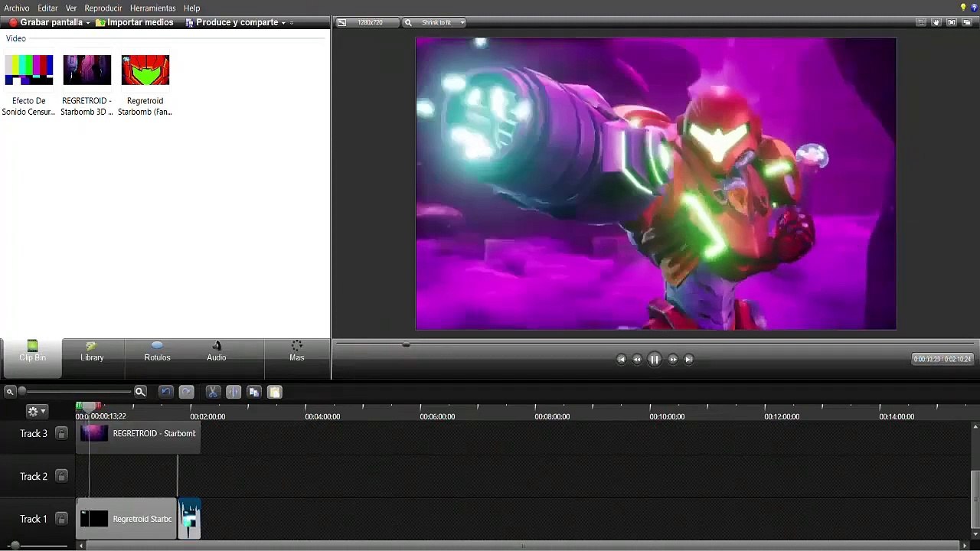
Task: Open the Help menu
Action: pyautogui.click(x=191, y=8)
